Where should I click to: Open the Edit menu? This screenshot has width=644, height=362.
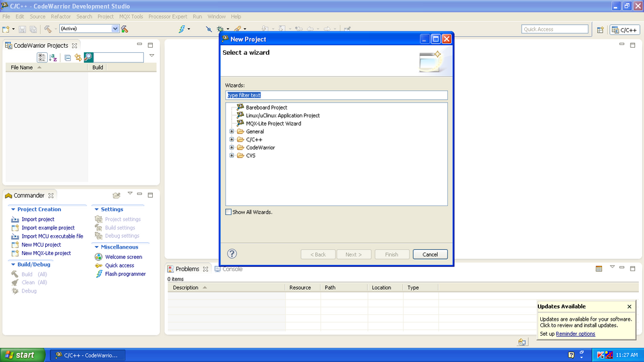tap(20, 17)
